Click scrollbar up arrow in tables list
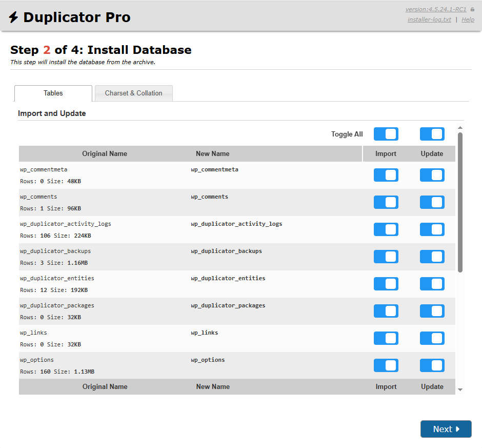The height and width of the screenshot is (448, 482). click(460, 128)
